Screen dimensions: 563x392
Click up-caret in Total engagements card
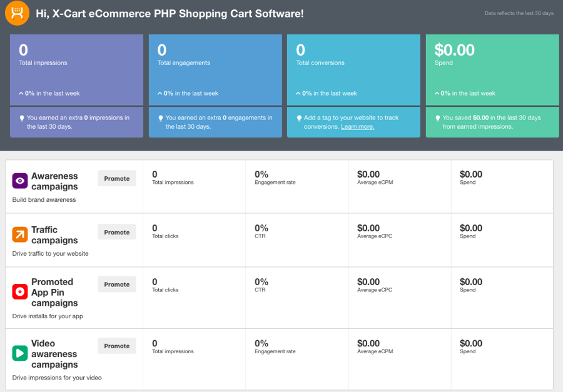(160, 93)
